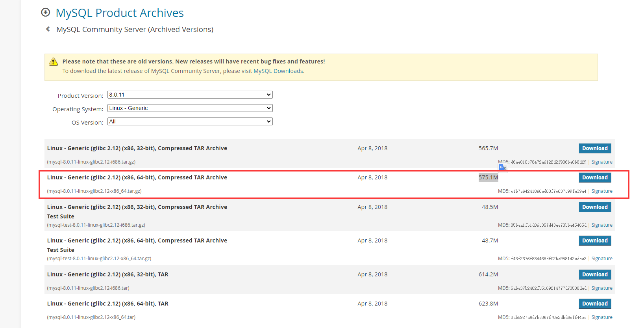
Task: Click the translate icon near the 575.1M size
Action: point(503,168)
